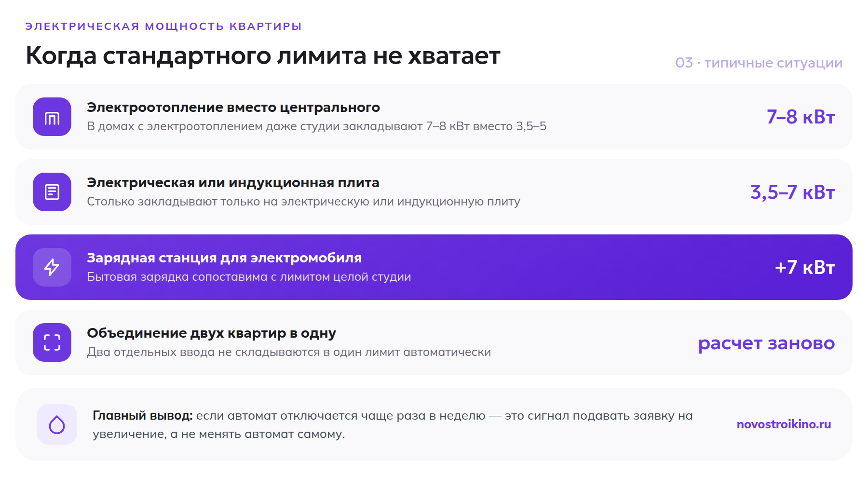Click description "Бытовая зарядка сопоставима с лимитом…"
Image resolution: width=868 pixels, height=492 pixels.
[x=249, y=277]
